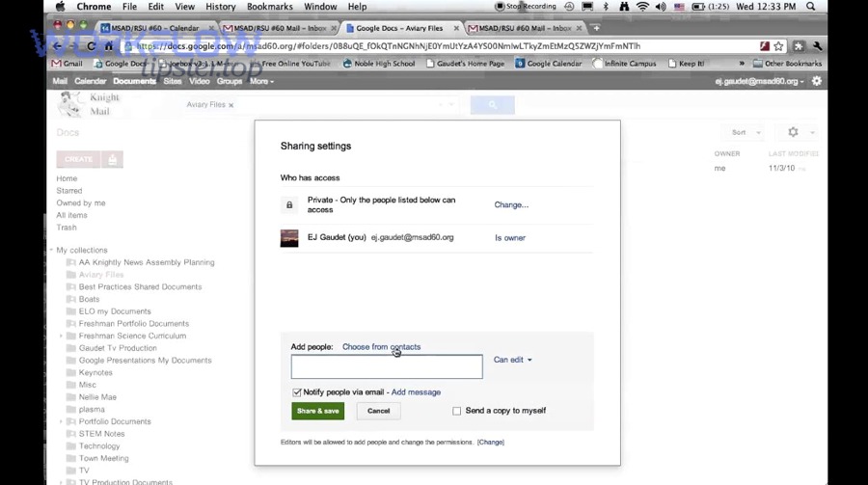Click Choose from contacts link

381,346
